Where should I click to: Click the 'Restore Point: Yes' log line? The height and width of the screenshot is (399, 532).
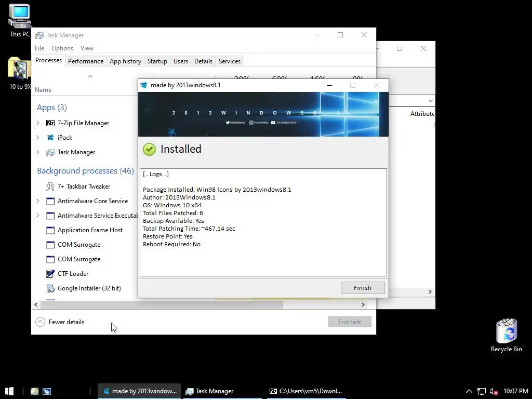(x=168, y=236)
